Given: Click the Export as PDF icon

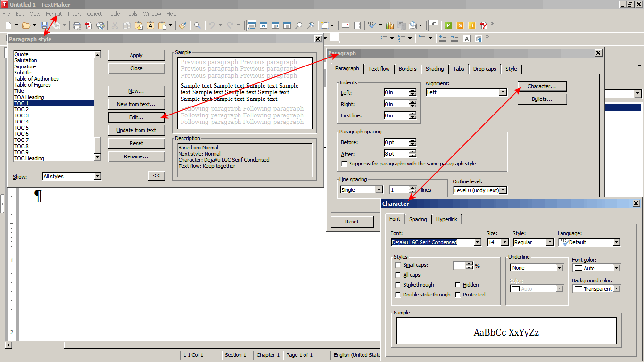Looking at the screenshot, I should 88,25.
